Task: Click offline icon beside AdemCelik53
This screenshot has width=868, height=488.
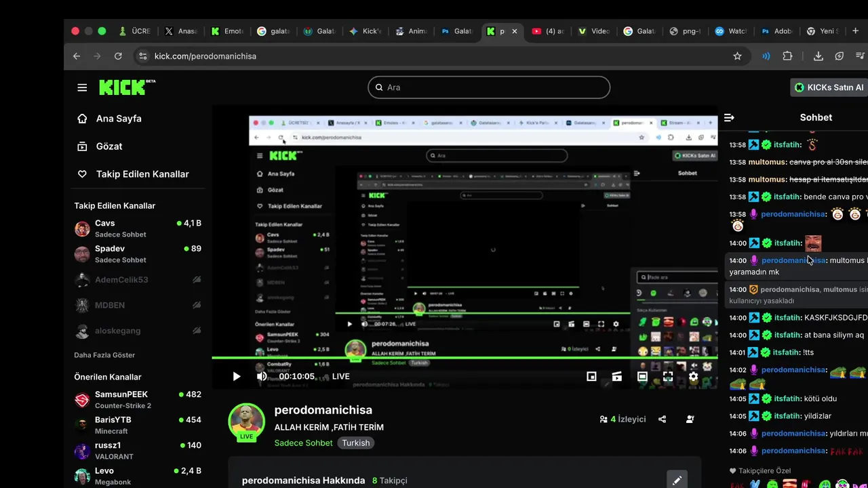Action: tap(197, 279)
